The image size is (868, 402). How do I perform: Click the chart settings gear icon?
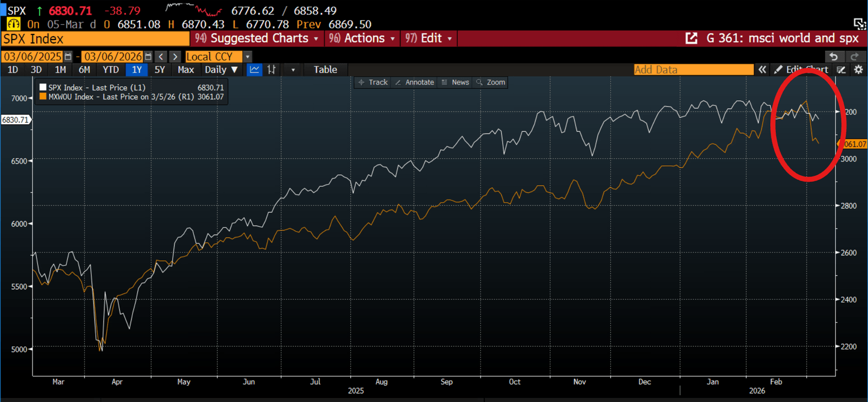click(x=858, y=70)
